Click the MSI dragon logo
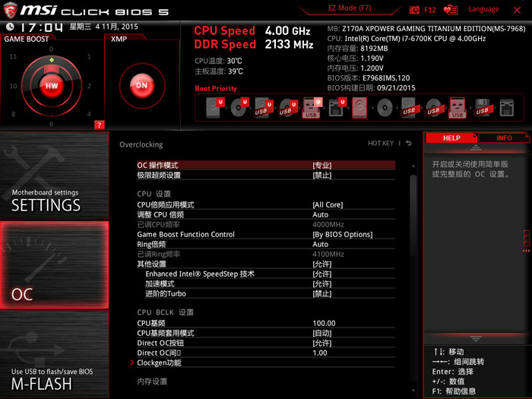The height and width of the screenshot is (399, 532). click(11, 11)
